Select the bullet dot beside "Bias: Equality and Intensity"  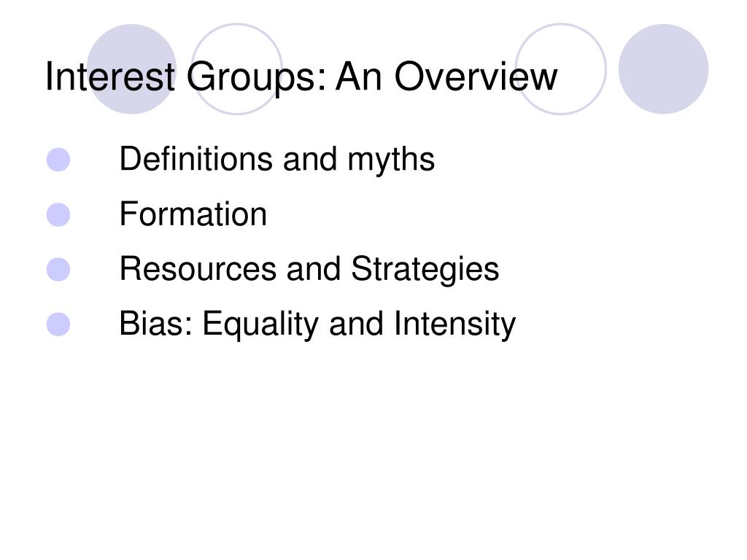[x=58, y=324]
